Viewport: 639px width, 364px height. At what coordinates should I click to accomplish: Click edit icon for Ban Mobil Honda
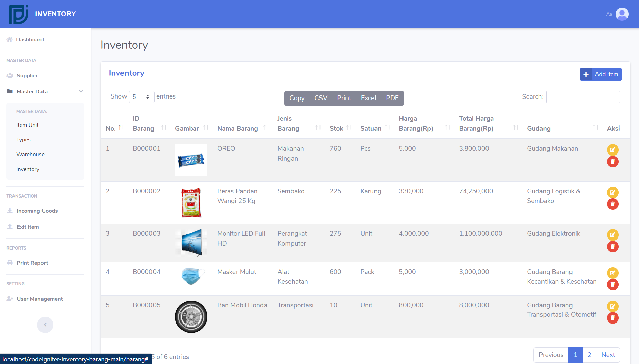click(x=612, y=306)
